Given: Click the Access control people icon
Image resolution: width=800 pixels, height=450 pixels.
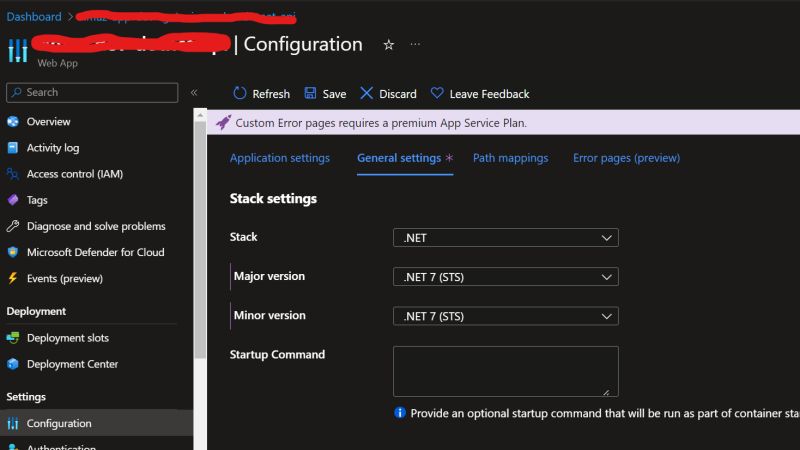Looking at the screenshot, I should pyautogui.click(x=13, y=174).
